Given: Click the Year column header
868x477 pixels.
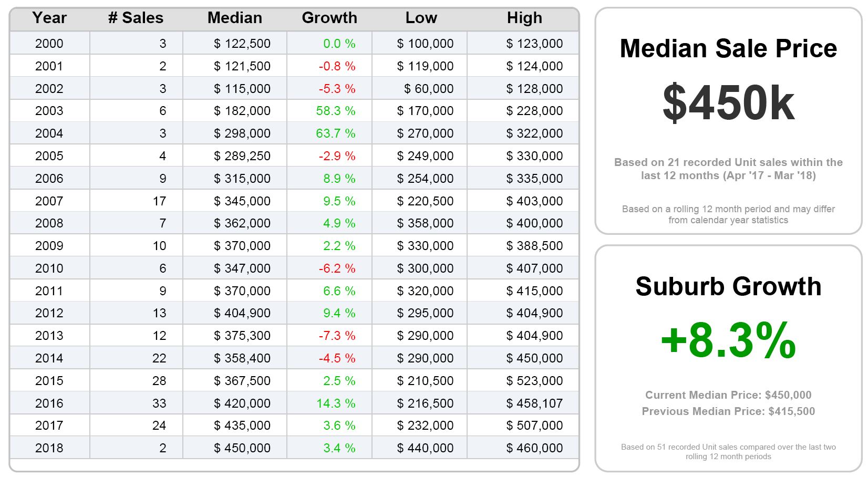Looking at the screenshot, I should (x=49, y=18).
